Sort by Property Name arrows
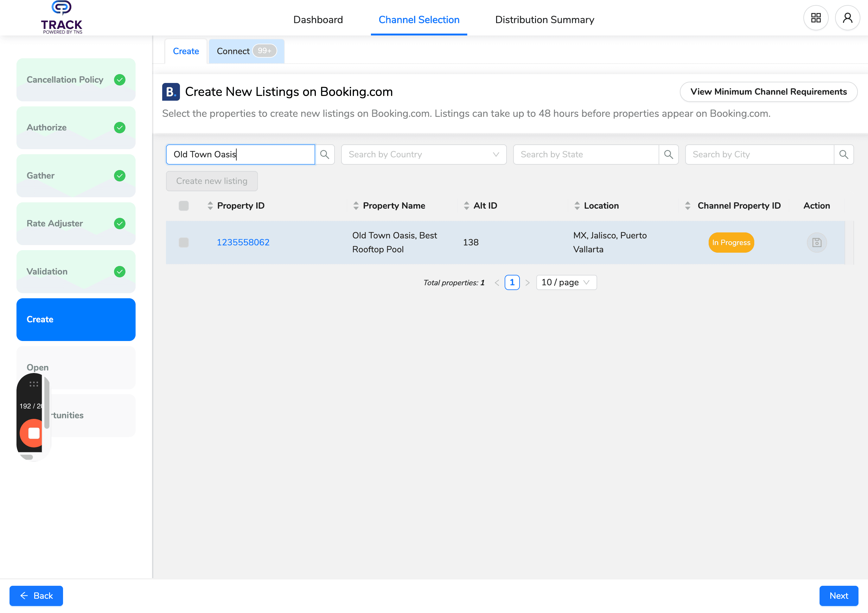The height and width of the screenshot is (613, 868). pyautogui.click(x=356, y=205)
